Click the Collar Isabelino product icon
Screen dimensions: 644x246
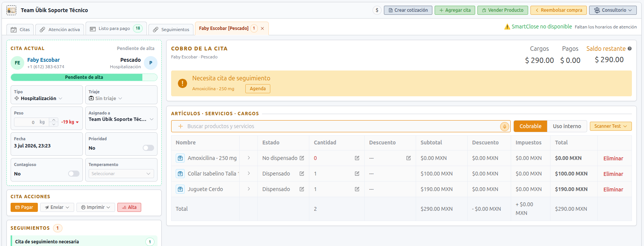click(x=180, y=174)
